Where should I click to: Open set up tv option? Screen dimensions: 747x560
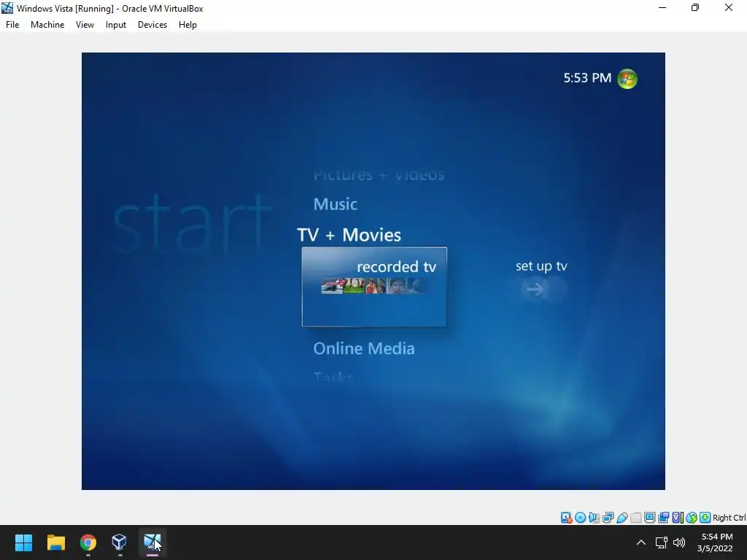tap(541, 266)
